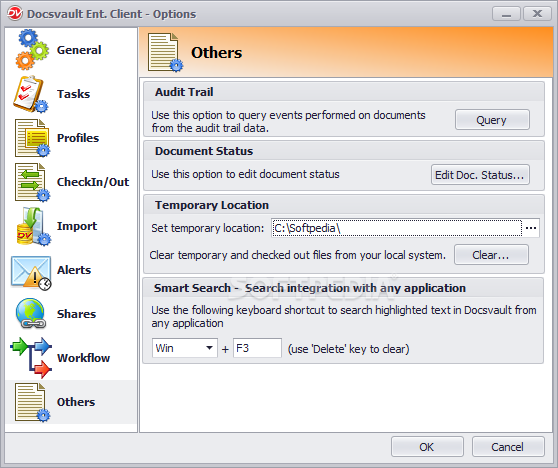Go to CheckIn/Out settings

93,182
